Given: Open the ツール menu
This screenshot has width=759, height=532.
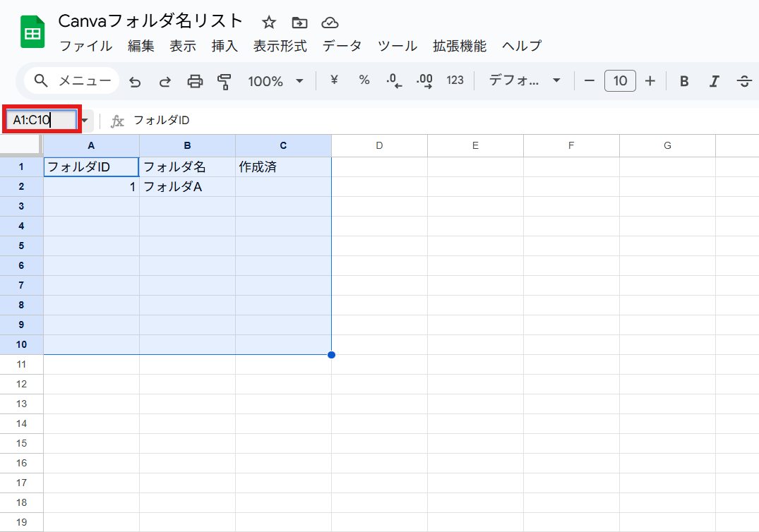Looking at the screenshot, I should click(398, 46).
